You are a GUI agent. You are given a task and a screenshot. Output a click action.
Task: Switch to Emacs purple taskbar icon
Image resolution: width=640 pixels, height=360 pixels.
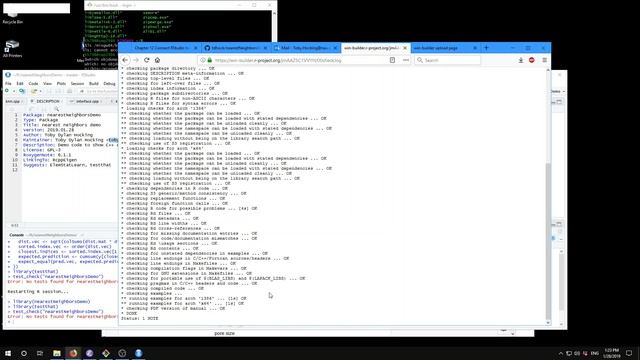coord(89,353)
